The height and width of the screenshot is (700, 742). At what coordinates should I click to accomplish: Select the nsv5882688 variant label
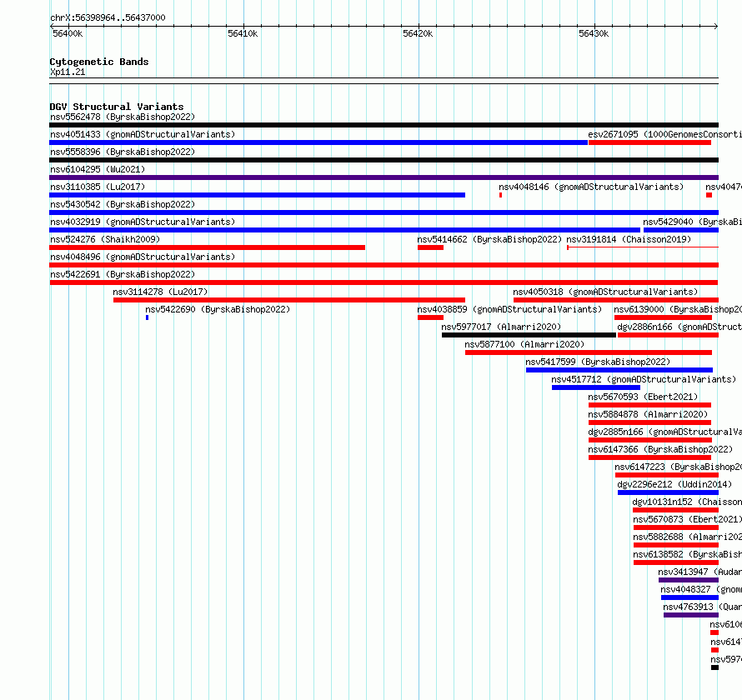[688, 537]
